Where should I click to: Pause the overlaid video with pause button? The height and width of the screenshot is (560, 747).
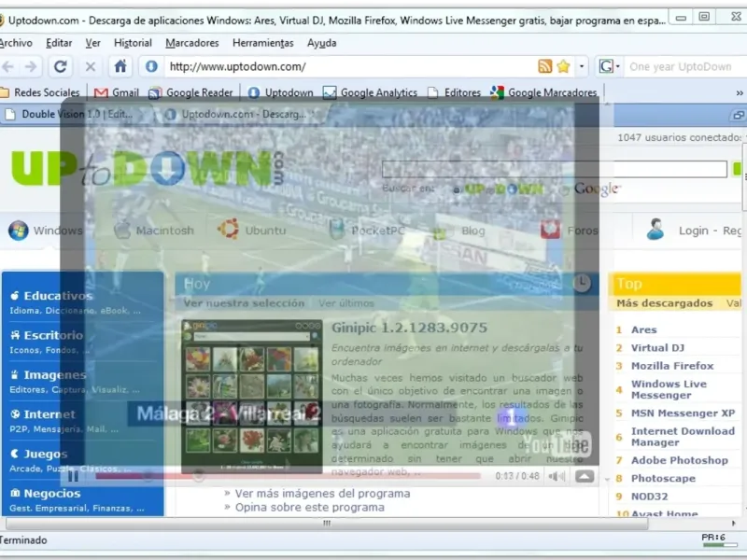73,476
